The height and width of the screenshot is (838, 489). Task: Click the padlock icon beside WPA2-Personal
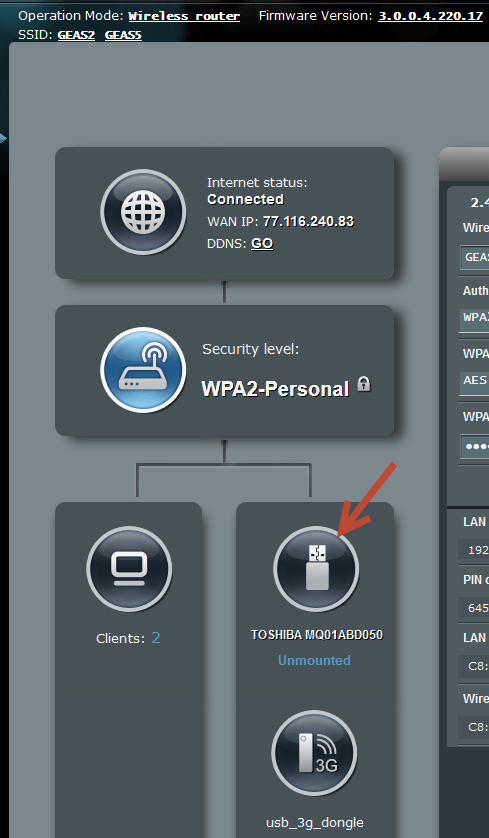[364, 384]
